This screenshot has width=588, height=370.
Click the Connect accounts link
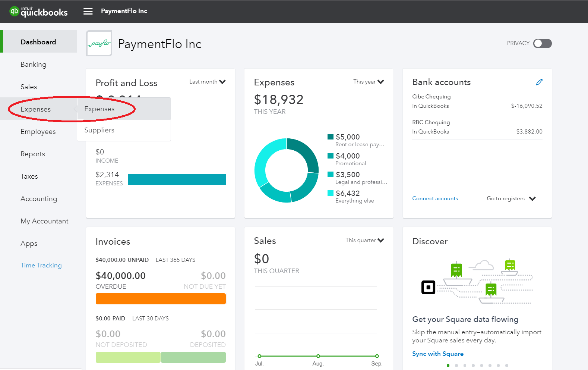(435, 198)
